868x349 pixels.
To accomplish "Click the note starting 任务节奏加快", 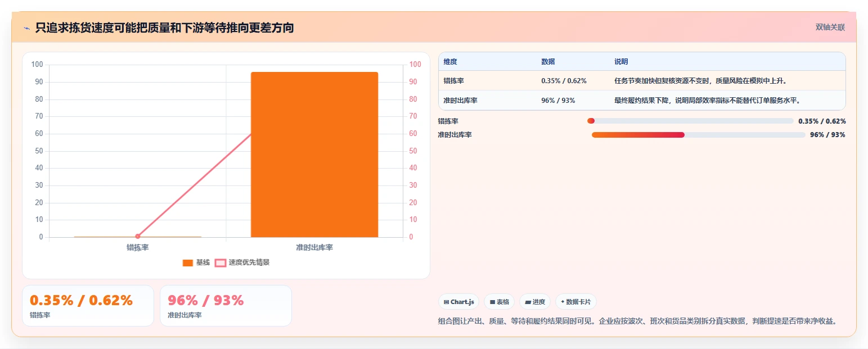I will click(x=700, y=81).
